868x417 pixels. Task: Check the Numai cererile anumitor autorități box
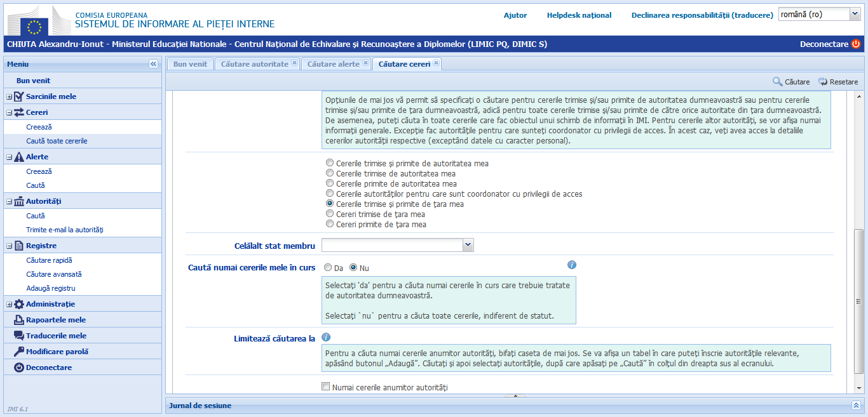click(325, 386)
